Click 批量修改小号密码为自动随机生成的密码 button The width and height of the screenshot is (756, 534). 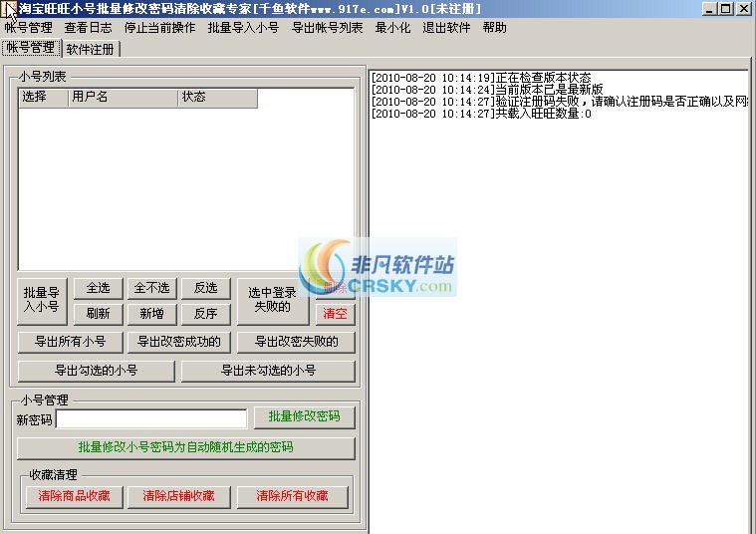tap(186, 447)
